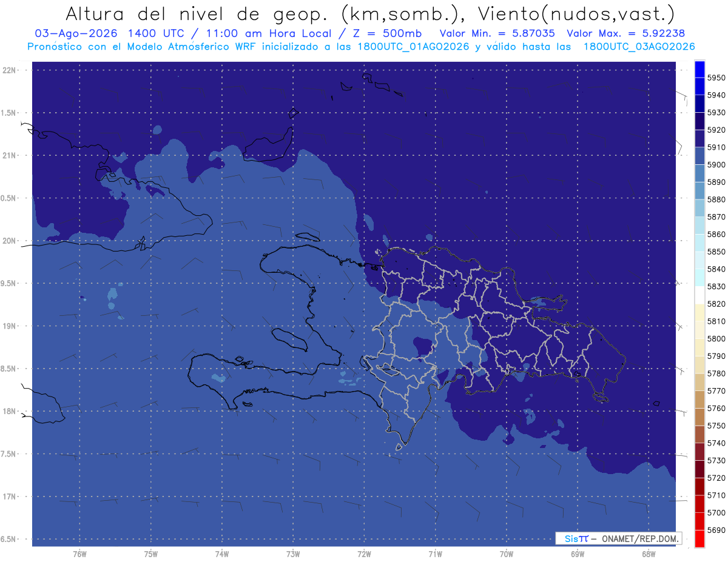Click the '5950' color bar label
The image size is (728, 562).
pos(716,78)
